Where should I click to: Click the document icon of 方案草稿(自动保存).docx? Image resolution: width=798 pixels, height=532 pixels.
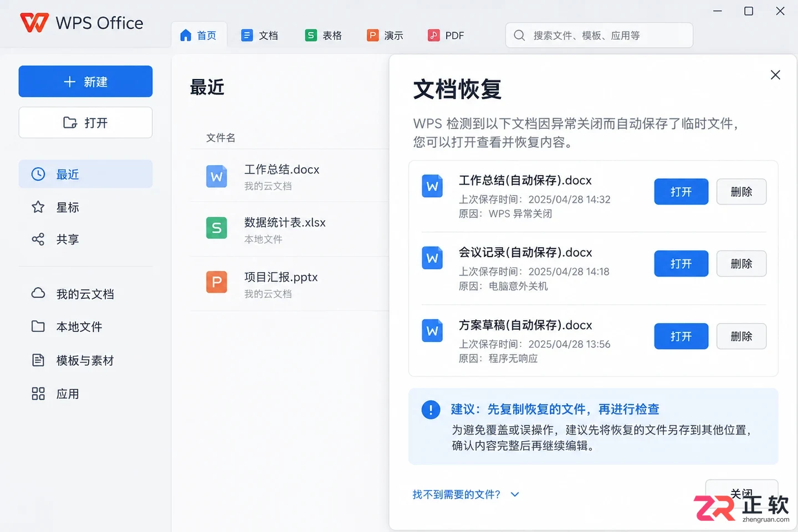432,331
